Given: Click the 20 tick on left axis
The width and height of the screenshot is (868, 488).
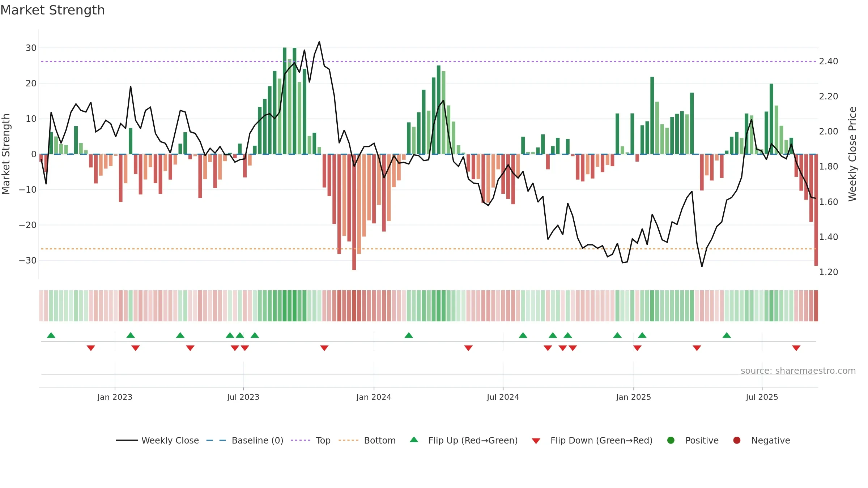Looking at the screenshot, I should (31, 83).
